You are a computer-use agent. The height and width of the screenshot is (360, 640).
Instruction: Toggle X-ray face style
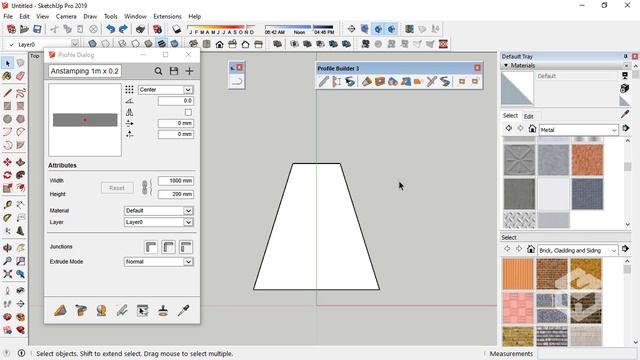[x=92, y=44]
